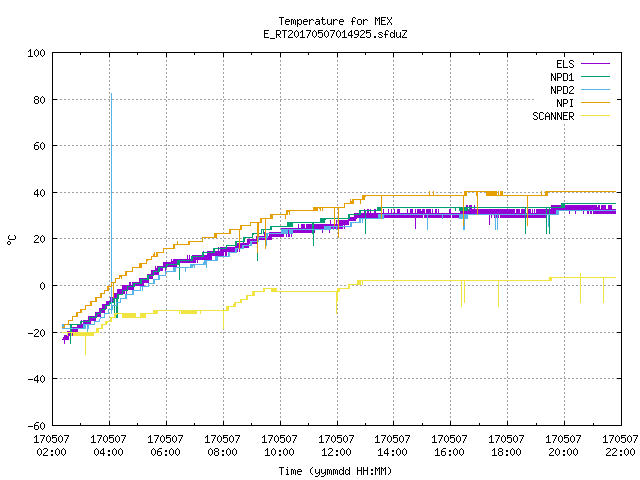Click the NPD2 legend label
Viewport: 640px width, 480px height.
[562, 90]
